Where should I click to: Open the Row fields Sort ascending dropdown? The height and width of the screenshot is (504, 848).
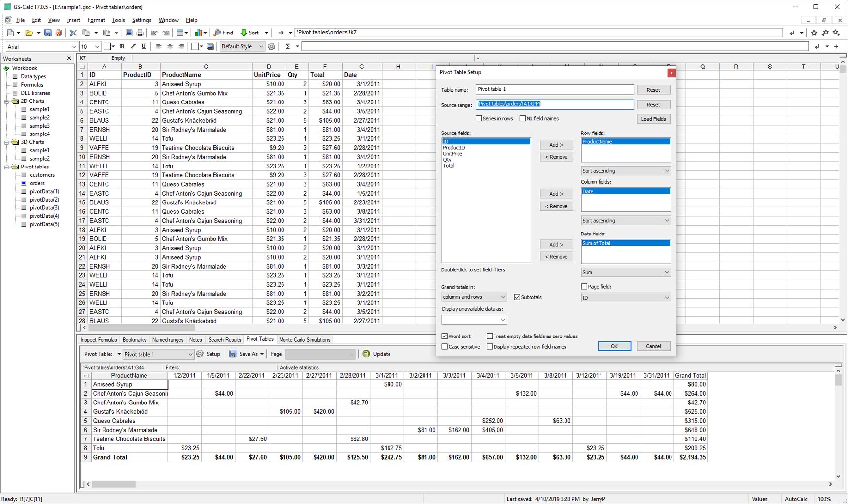tap(626, 171)
